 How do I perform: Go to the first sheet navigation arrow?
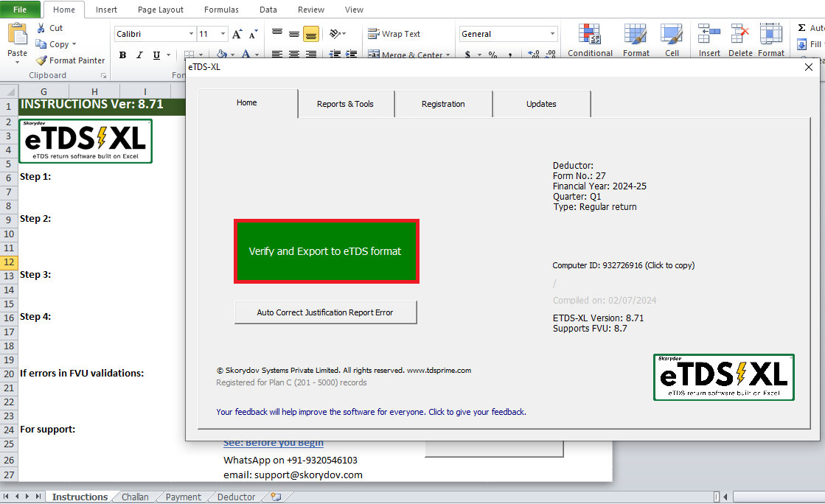click(x=6, y=496)
